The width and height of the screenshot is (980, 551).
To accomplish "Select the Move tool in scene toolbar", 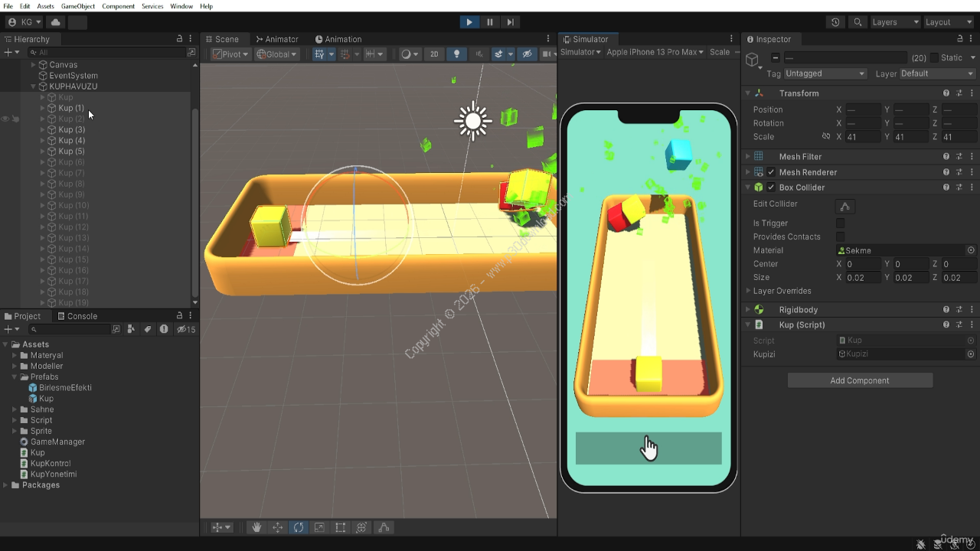I will pyautogui.click(x=278, y=527).
